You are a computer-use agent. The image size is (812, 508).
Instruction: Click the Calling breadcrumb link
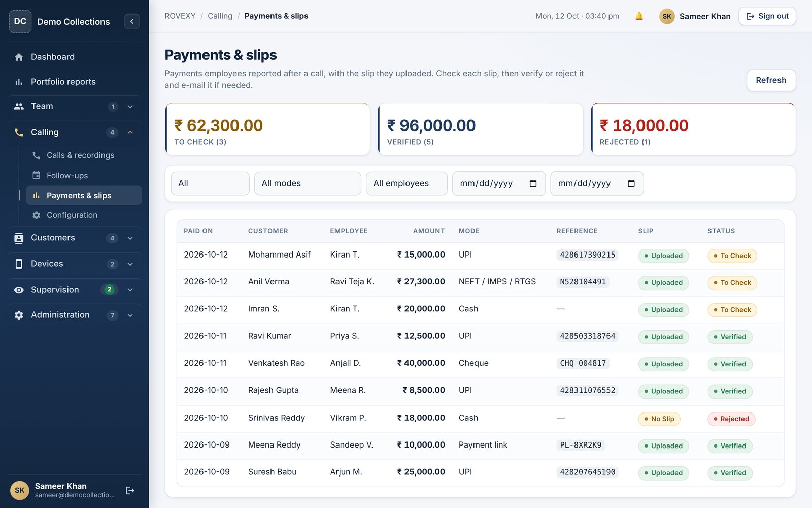tap(220, 16)
